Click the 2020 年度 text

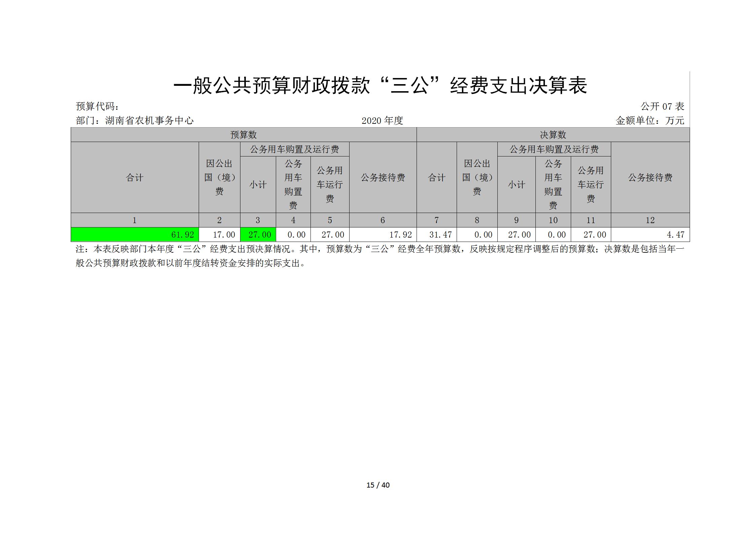(382, 120)
